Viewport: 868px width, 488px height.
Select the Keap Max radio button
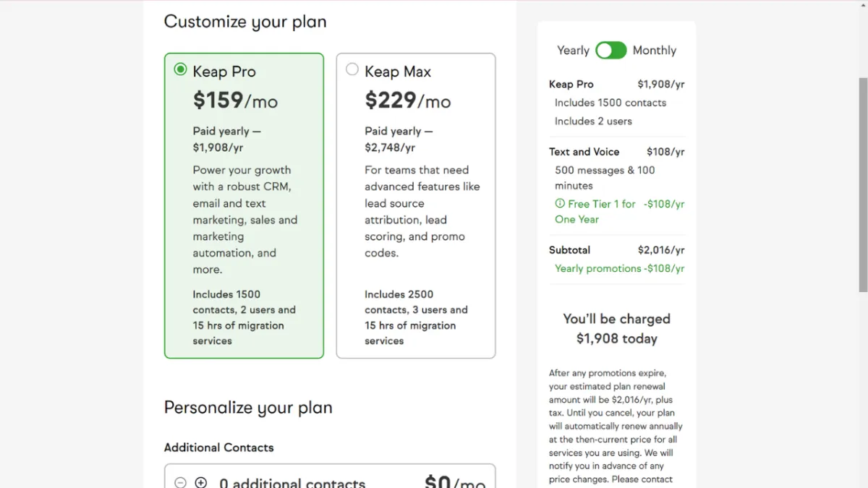(x=352, y=69)
